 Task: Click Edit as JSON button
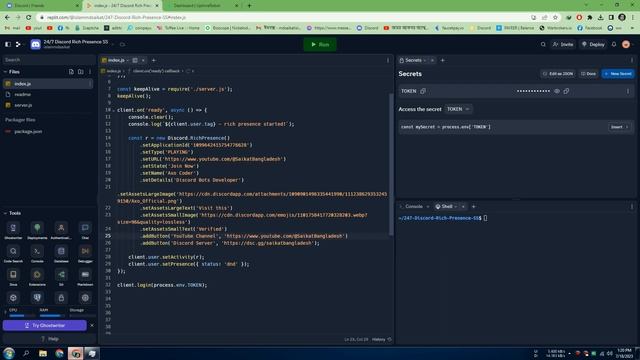click(558, 74)
